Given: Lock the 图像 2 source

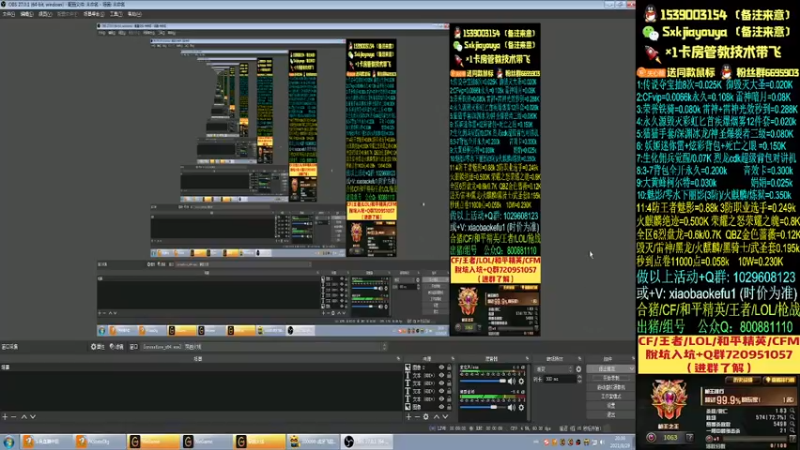Looking at the screenshot, I should click(449, 367).
